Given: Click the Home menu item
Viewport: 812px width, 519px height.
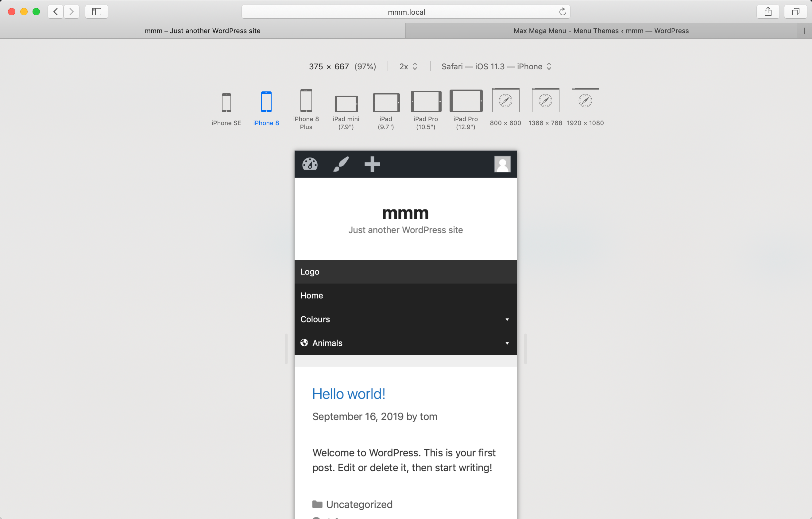Looking at the screenshot, I should 311,296.
